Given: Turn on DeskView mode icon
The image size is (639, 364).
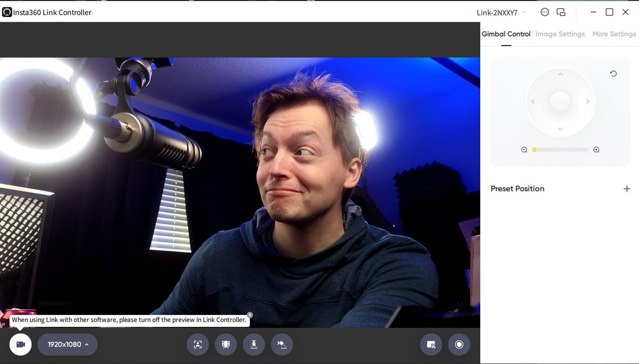Looking at the screenshot, I should pos(282,344).
